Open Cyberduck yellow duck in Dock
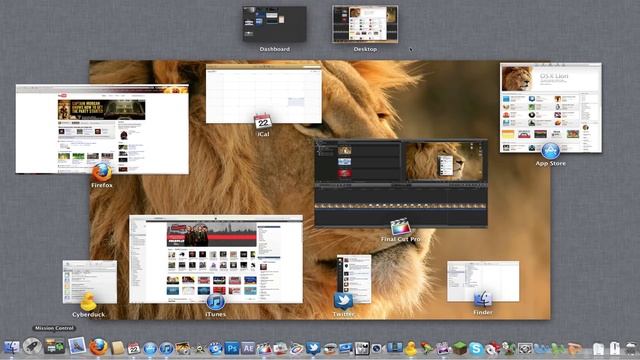This screenshot has height=360, width=640. tap(411, 348)
